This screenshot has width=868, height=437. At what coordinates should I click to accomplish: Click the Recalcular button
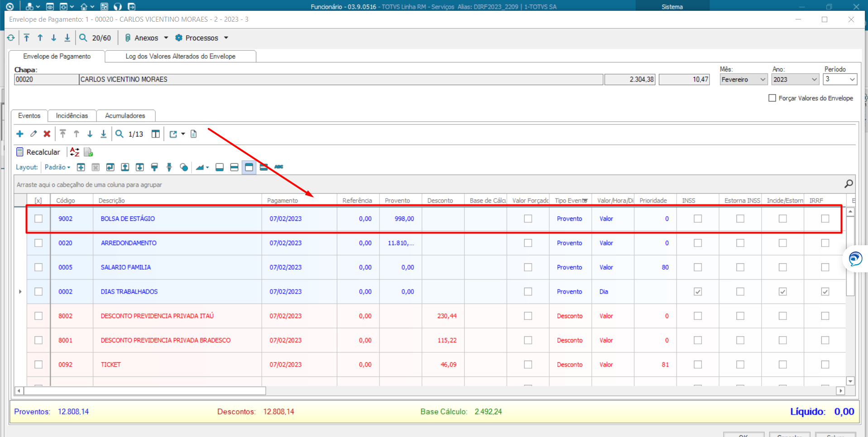(x=38, y=152)
